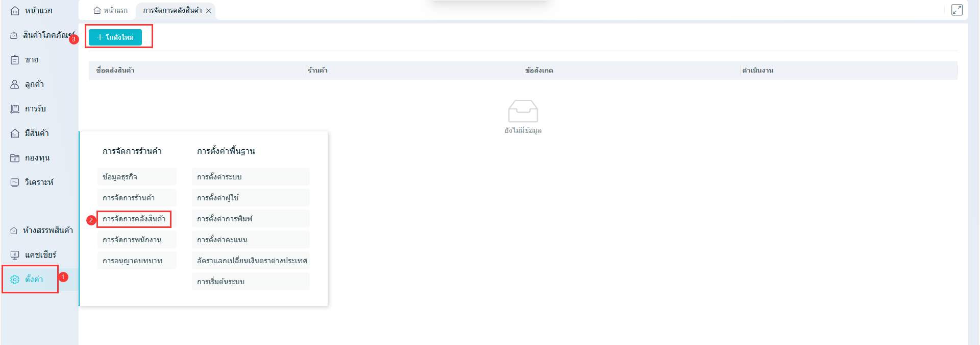Close the การจัดการคลังสินค้า tab
Image resolution: width=980 pixels, height=345 pixels.
[208, 11]
